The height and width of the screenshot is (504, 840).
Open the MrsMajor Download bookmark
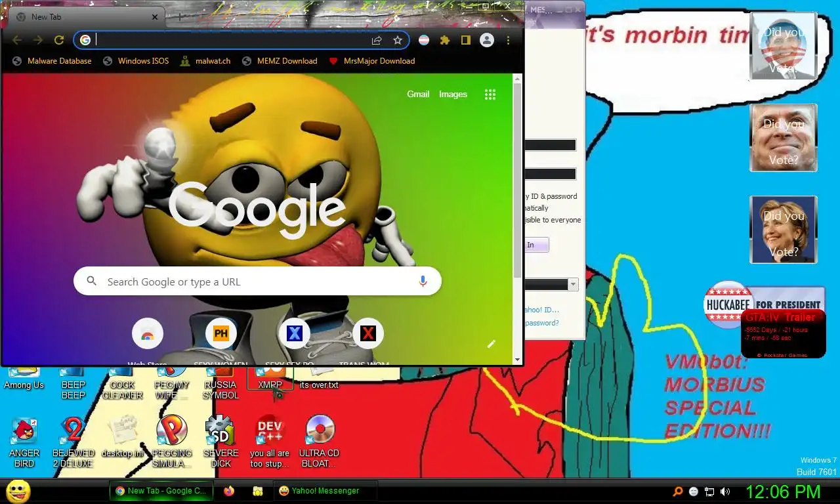(371, 61)
